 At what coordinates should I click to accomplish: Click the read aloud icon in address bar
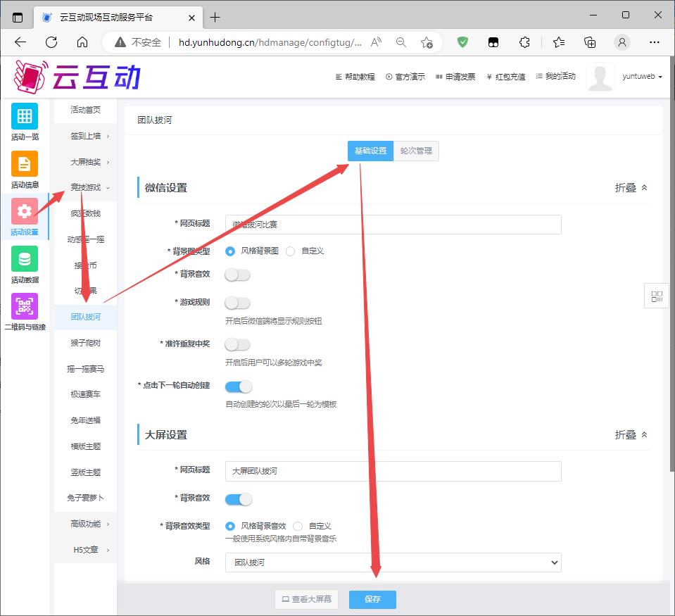pyautogui.click(x=376, y=42)
